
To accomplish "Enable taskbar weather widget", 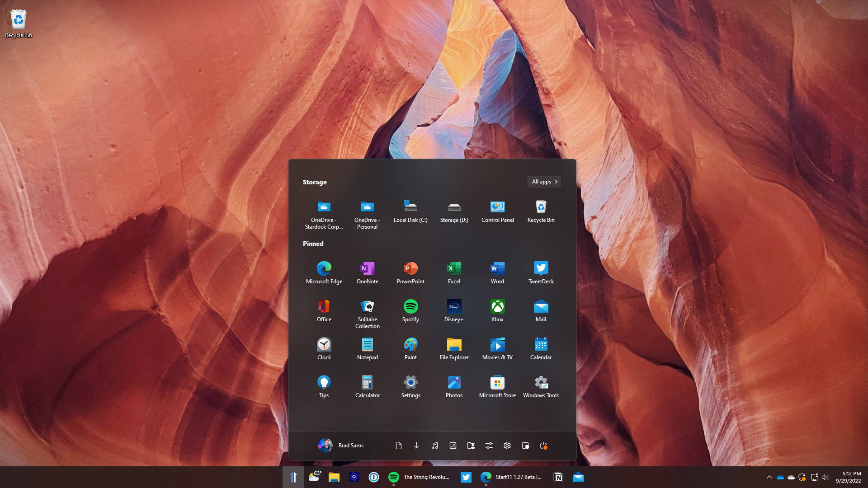I will [314, 477].
